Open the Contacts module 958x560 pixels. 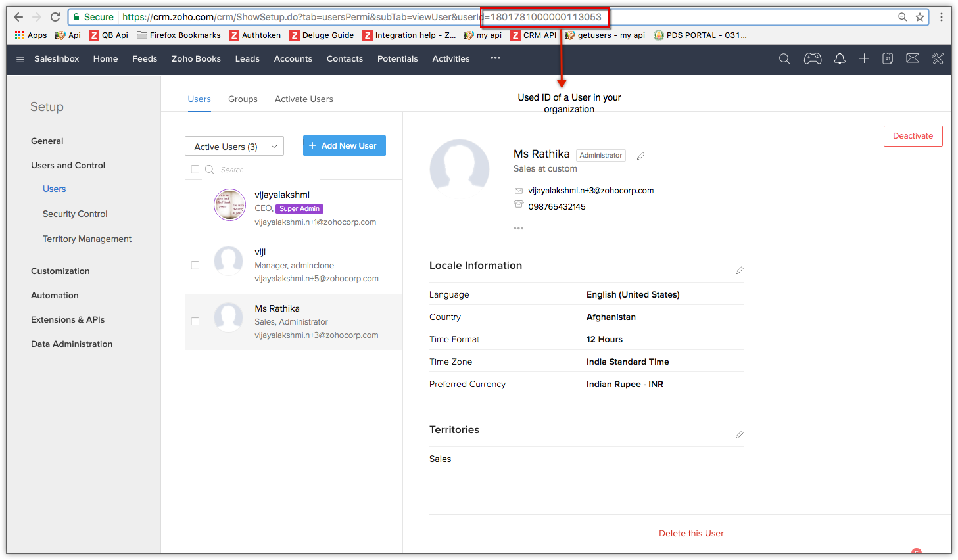[x=345, y=58]
